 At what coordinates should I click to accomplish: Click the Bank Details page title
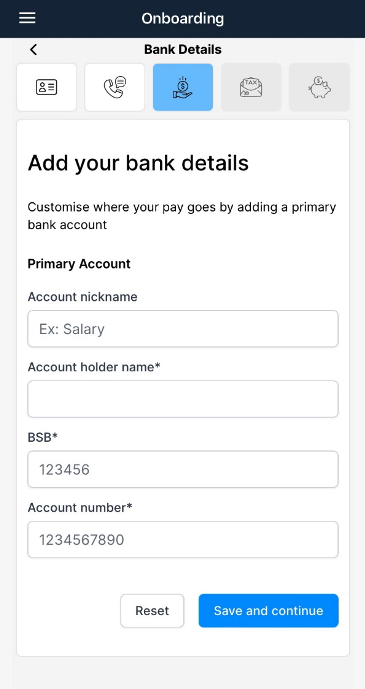[x=183, y=50]
